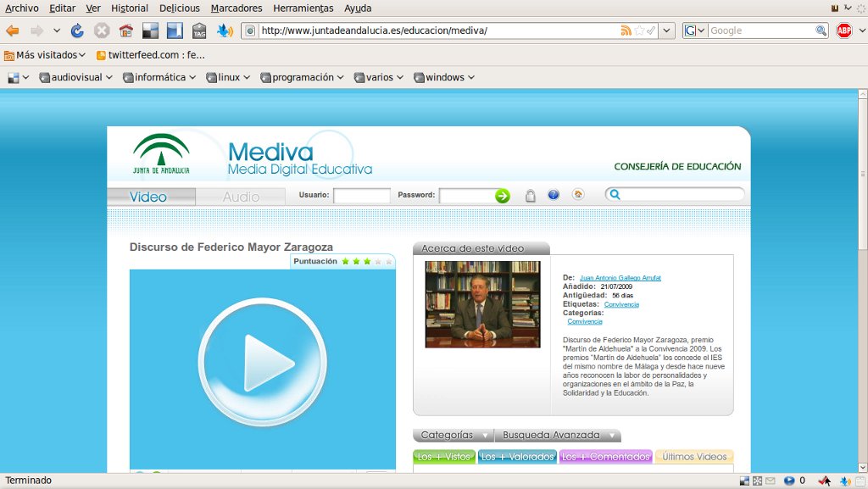The height and width of the screenshot is (489, 868).
Task: Expand the Categorías dropdown
Action: 454,436
